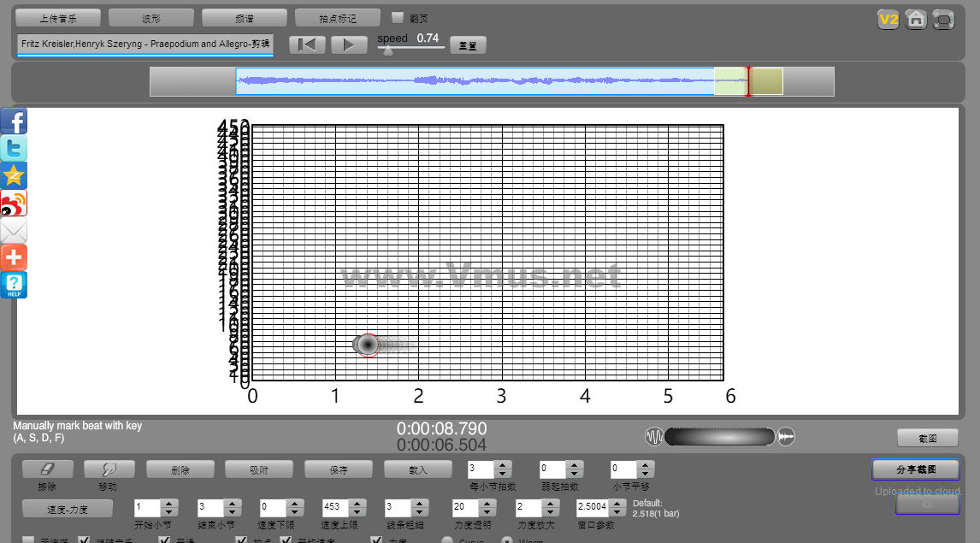Click the Facebook share icon
The image size is (980, 543).
14,121
